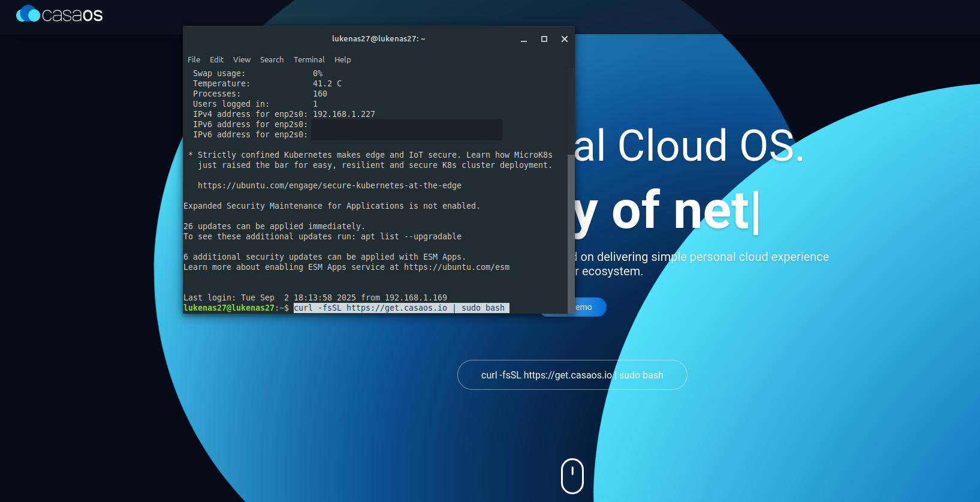Click the mouse scroll-down icon

pyautogui.click(x=572, y=476)
